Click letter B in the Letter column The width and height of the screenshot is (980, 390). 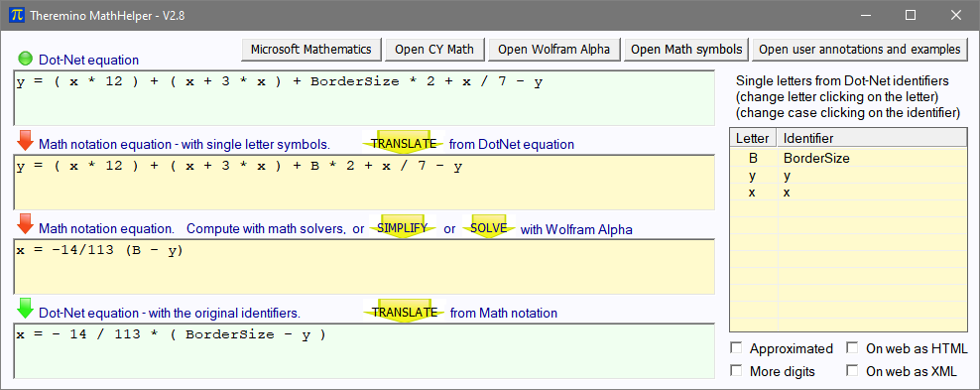click(x=753, y=159)
